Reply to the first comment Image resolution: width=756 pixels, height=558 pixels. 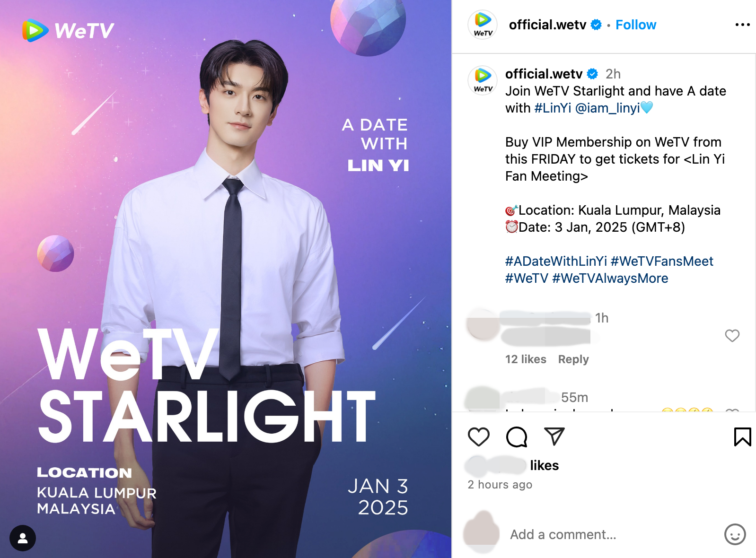[573, 359]
